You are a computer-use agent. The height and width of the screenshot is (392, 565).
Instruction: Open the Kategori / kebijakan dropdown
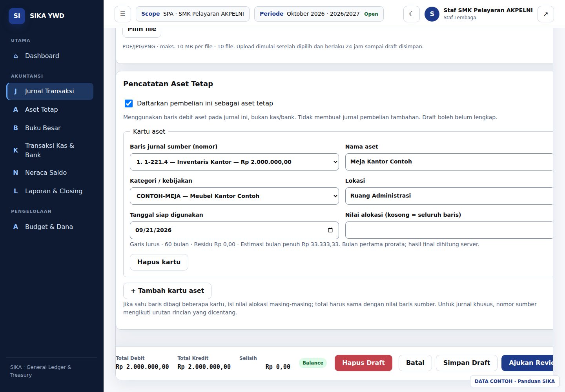point(234,196)
